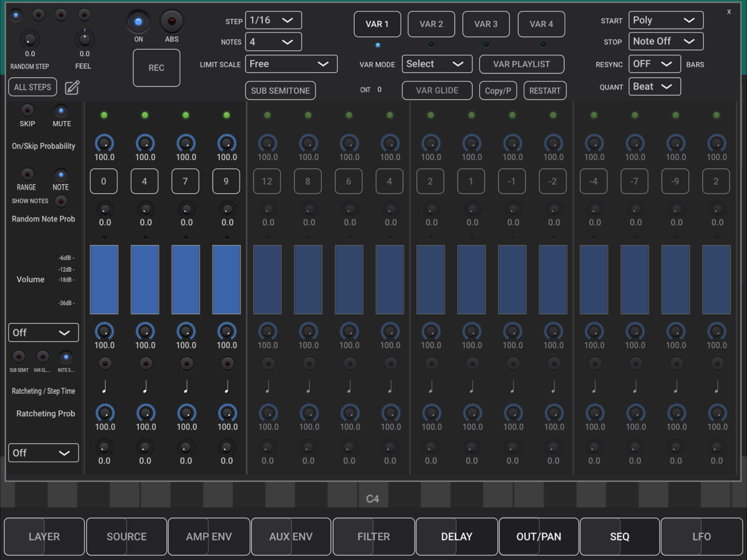Click the quarter-note icon under the note -4 step

[x=595, y=386]
